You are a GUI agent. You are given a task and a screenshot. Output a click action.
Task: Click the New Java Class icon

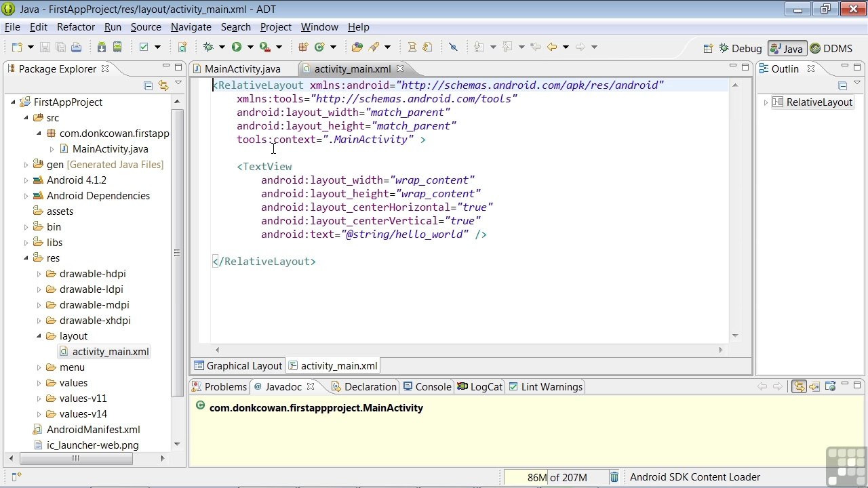(x=319, y=47)
